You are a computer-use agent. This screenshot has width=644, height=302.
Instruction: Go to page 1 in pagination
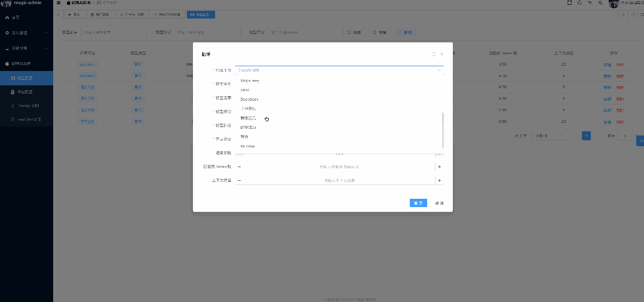pos(587,136)
